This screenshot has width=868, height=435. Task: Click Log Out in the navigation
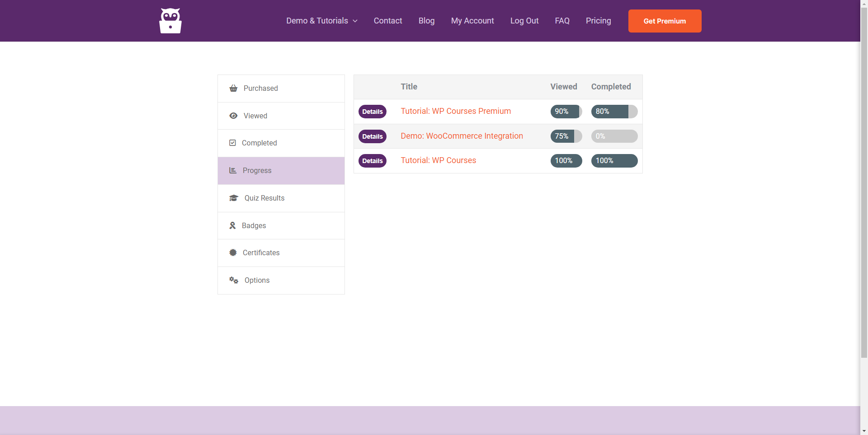point(524,21)
